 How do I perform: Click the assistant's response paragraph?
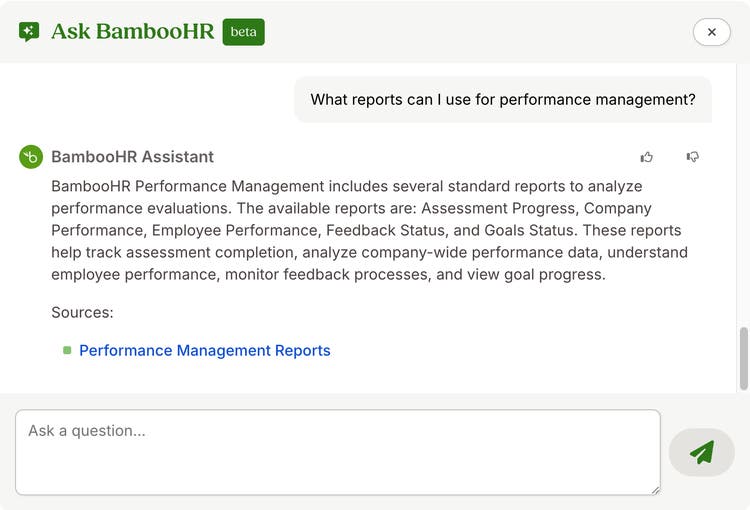(369, 230)
